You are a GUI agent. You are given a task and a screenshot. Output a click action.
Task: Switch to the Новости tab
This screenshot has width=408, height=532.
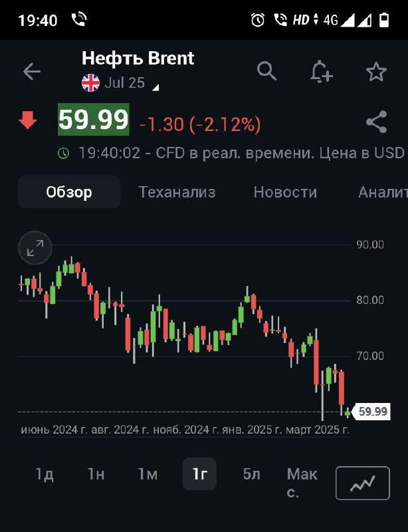285,192
